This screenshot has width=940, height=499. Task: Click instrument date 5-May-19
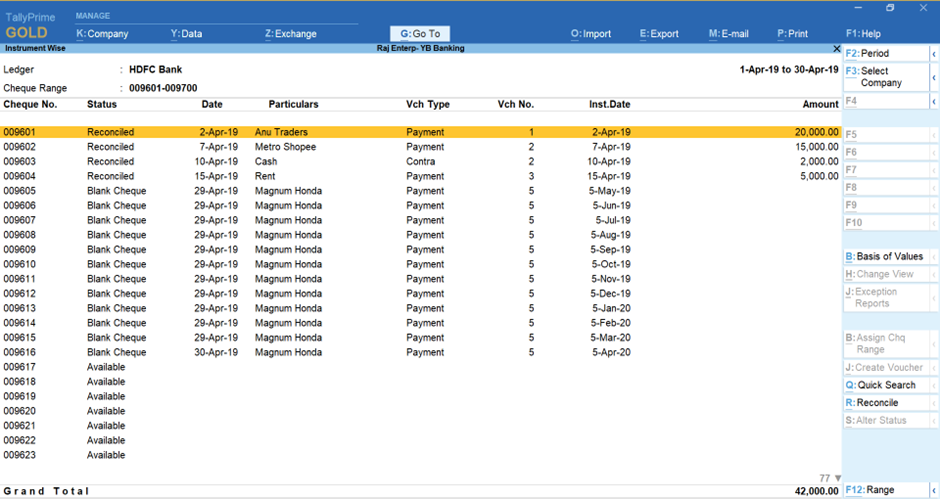[610, 191]
